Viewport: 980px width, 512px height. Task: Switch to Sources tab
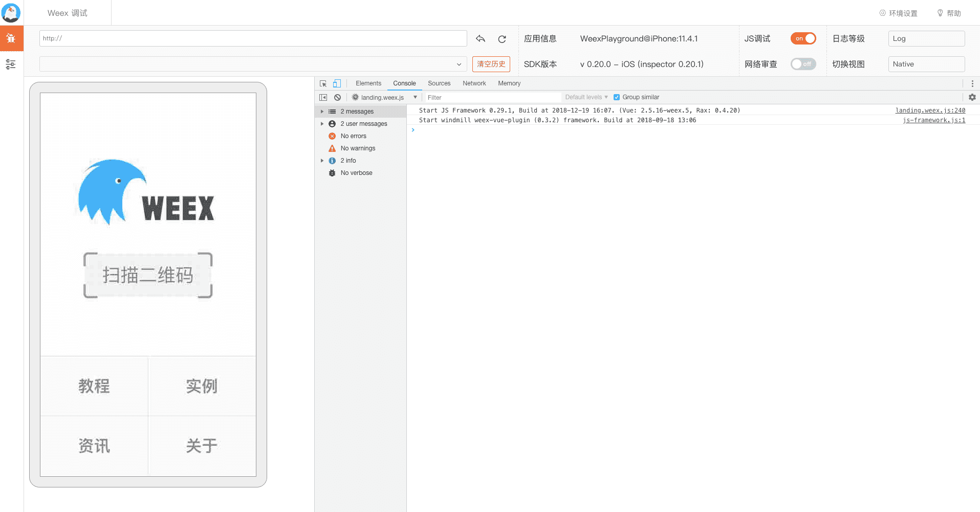tap(439, 83)
